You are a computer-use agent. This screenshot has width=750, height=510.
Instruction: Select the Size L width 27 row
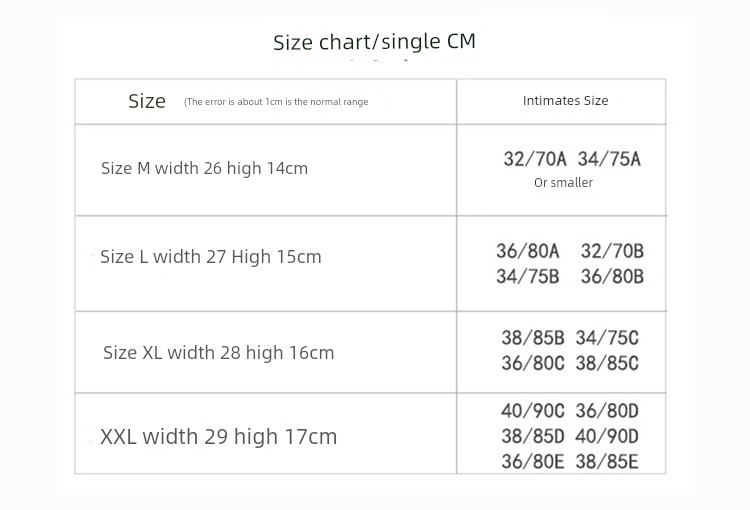[x=211, y=257]
